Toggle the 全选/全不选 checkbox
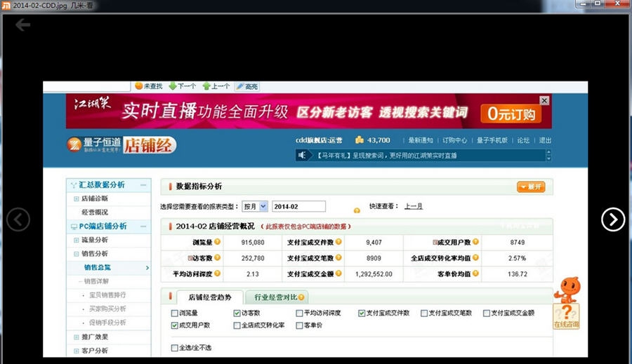The width and height of the screenshot is (632, 364). click(175, 348)
